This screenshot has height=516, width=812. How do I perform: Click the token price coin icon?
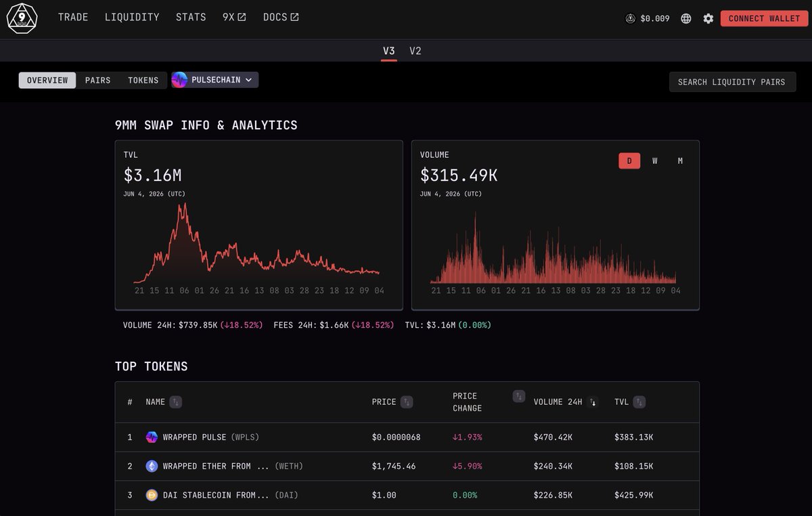click(631, 18)
